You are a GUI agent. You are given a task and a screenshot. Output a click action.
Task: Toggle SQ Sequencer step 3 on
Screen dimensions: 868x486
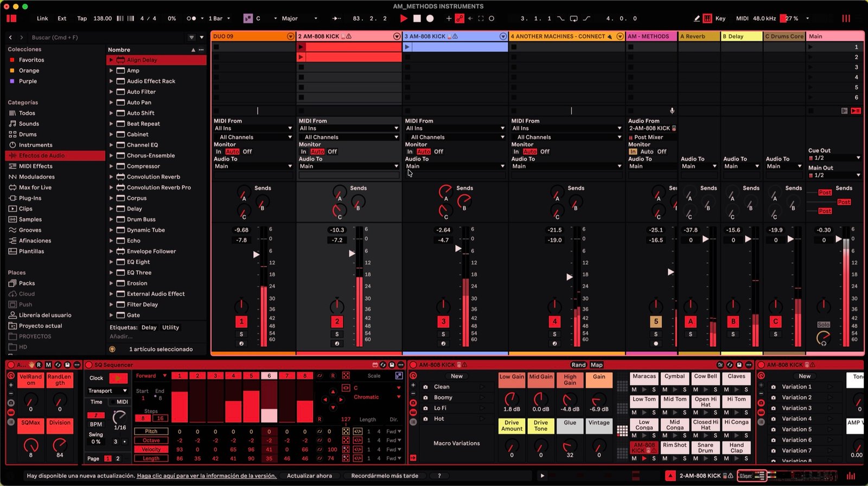pos(215,376)
